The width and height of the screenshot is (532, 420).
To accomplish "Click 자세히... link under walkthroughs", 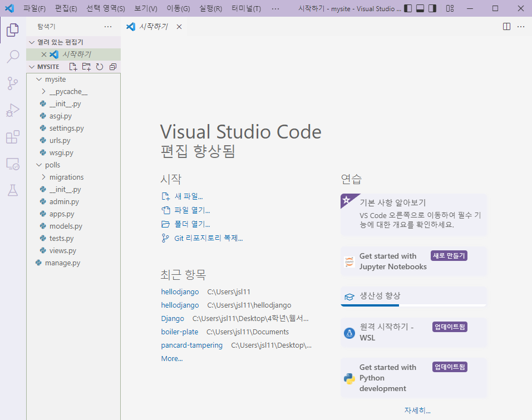I will click(x=417, y=410).
